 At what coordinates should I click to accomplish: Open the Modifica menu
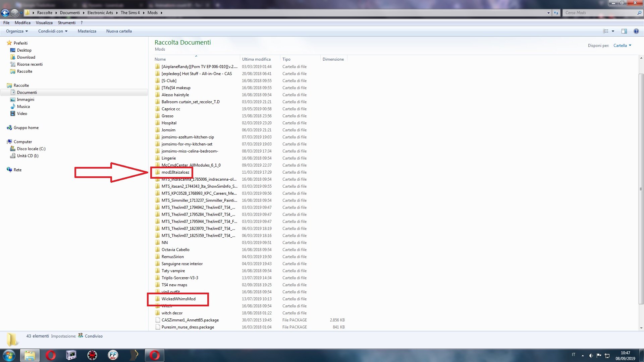click(22, 23)
